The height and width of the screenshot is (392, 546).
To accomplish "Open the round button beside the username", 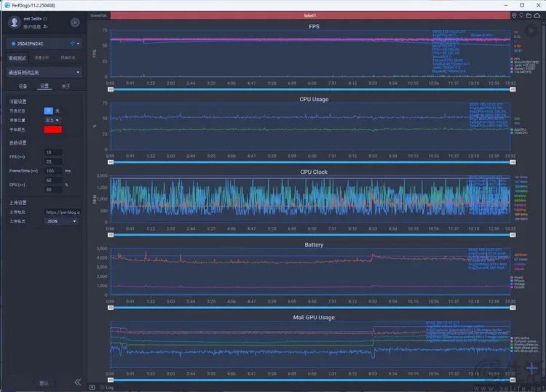I will 75,23.
